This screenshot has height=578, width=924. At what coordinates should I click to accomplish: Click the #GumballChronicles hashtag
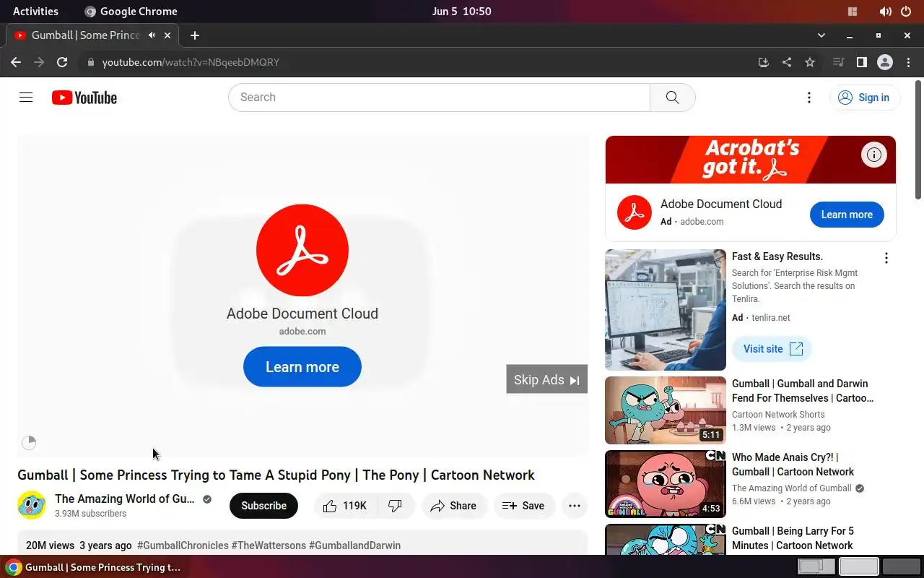(183, 545)
